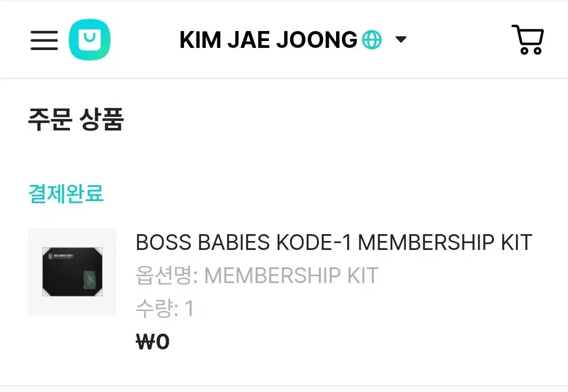The width and height of the screenshot is (568, 392).
Task: Open the shopping cart
Action: (x=528, y=39)
